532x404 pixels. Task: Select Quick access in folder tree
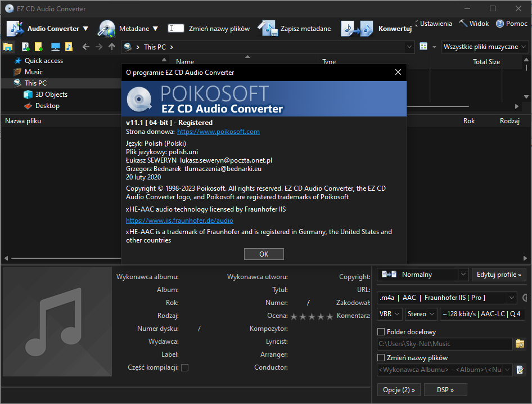click(x=44, y=61)
